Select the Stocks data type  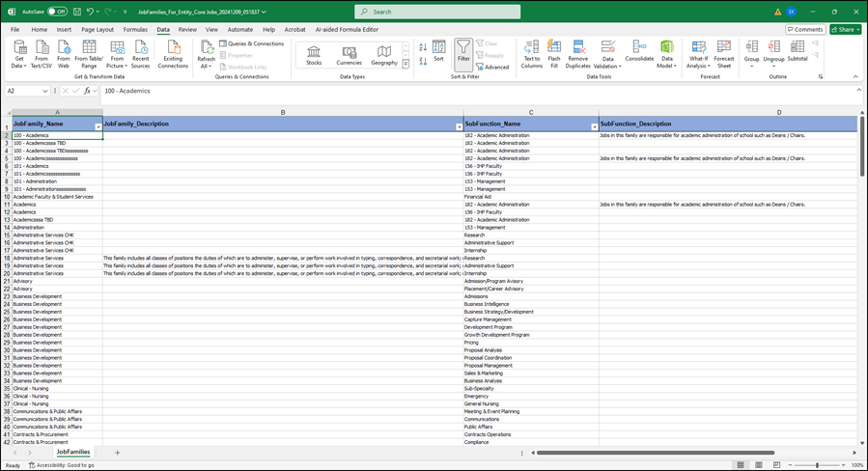pyautogui.click(x=314, y=53)
